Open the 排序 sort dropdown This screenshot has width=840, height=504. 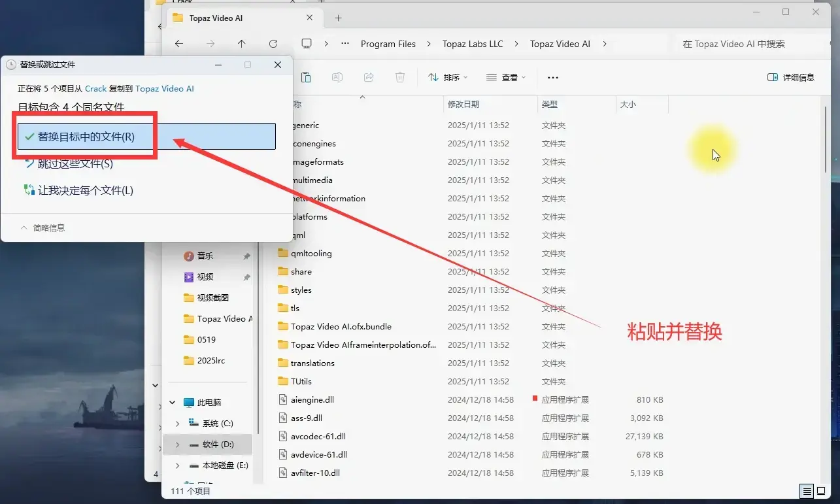(448, 77)
